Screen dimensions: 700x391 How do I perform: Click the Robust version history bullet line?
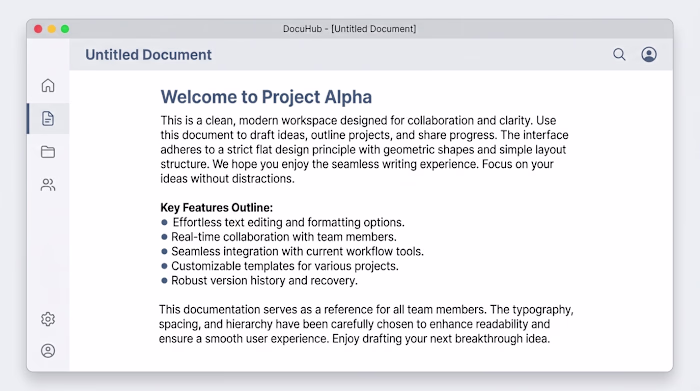(x=259, y=281)
